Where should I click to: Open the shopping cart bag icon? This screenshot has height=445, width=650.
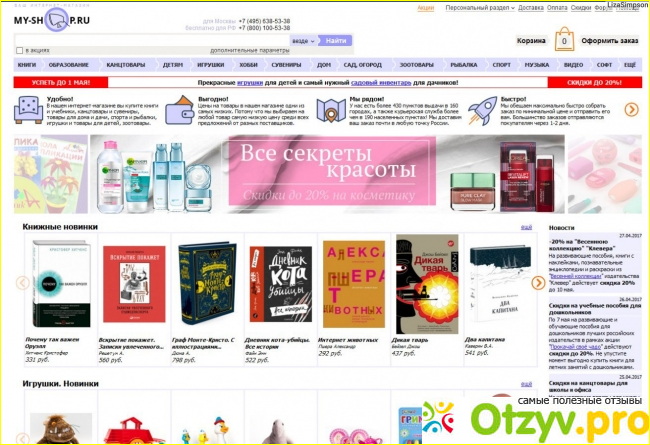coord(564,39)
